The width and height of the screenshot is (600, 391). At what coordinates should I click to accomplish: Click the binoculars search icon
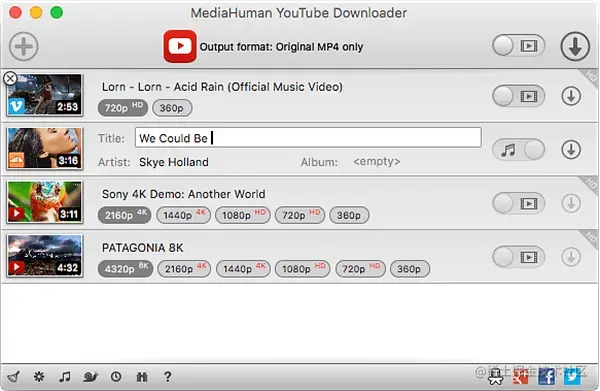click(142, 377)
